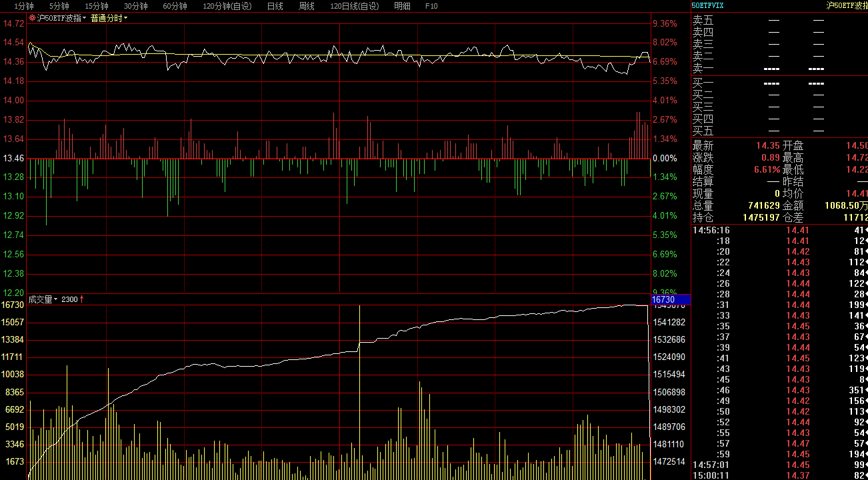Open the 明细 details view

click(x=403, y=6)
